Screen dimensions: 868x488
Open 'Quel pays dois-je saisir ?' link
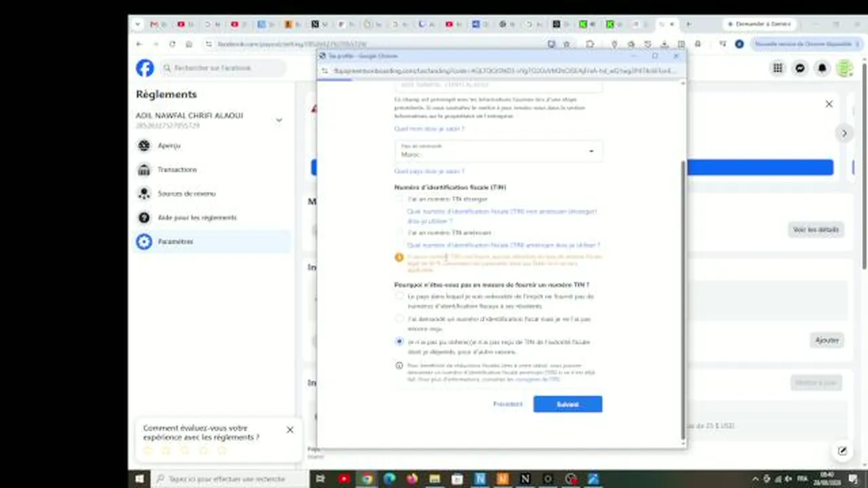coord(429,171)
